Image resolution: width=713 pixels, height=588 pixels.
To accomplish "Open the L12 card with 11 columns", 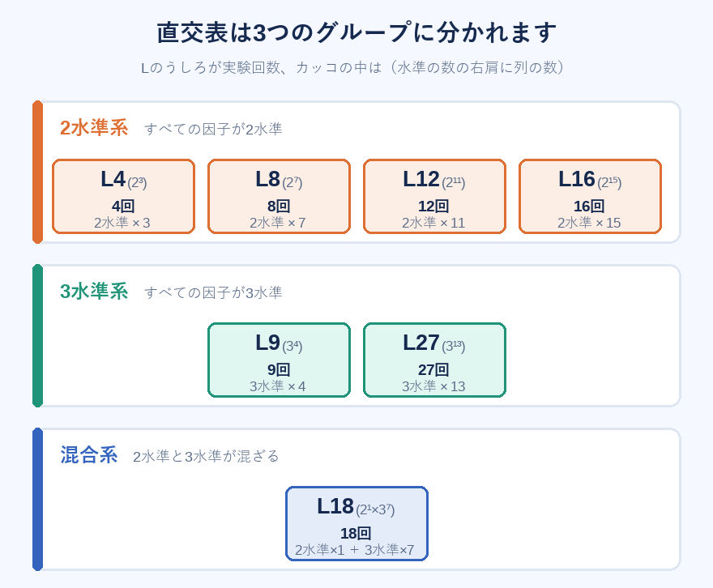I will click(435, 196).
